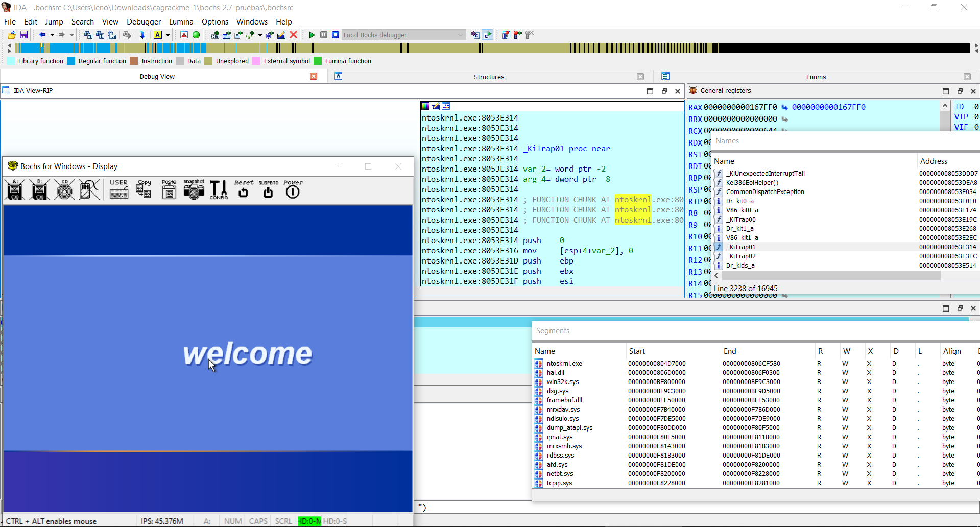Viewport: 980px width, 527px height.
Task: Click the Open file icon in IDA toolbar
Action: [x=11, y=35]
